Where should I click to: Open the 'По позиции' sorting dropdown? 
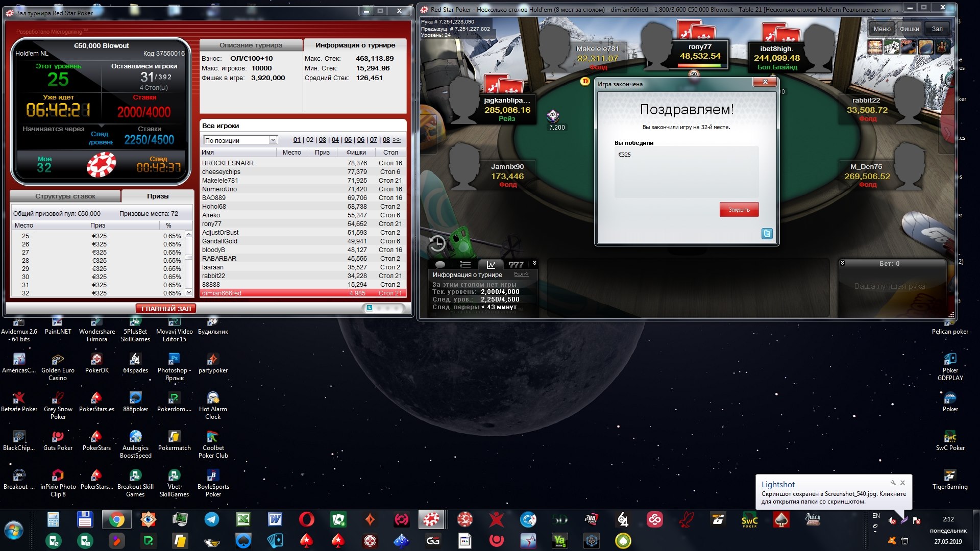(240, 140)
